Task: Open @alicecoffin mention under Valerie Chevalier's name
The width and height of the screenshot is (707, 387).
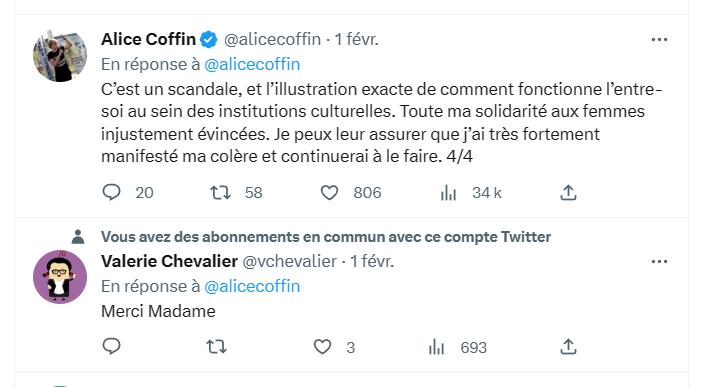Action: [252, 286]
